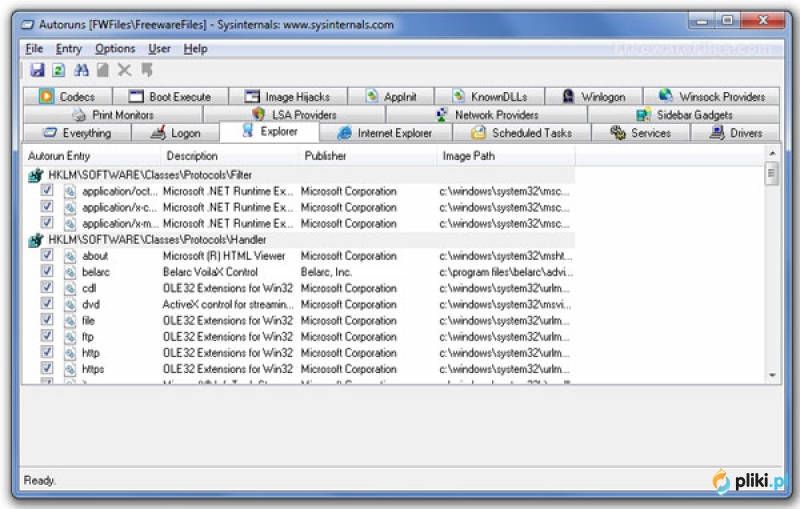Viewport: 800px width, 509px height.
Task: Click the vertical scrollbar thumb
Action: pos(772,173)
